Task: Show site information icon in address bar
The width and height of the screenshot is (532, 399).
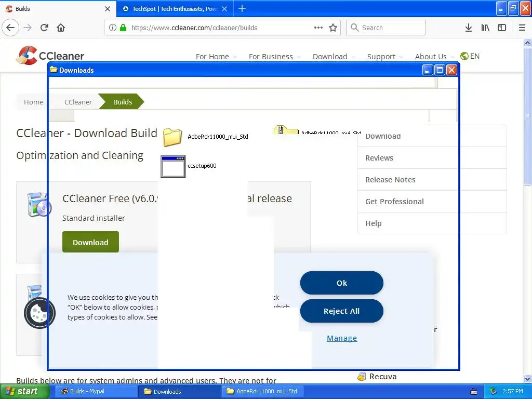Action: point(113,28)
